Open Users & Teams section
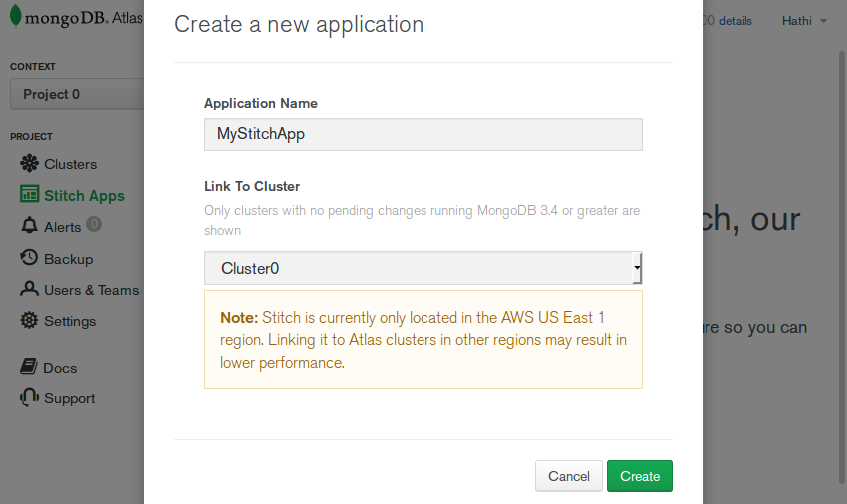The height and width of the screenshot is (504, 847). tap(91, 290)
